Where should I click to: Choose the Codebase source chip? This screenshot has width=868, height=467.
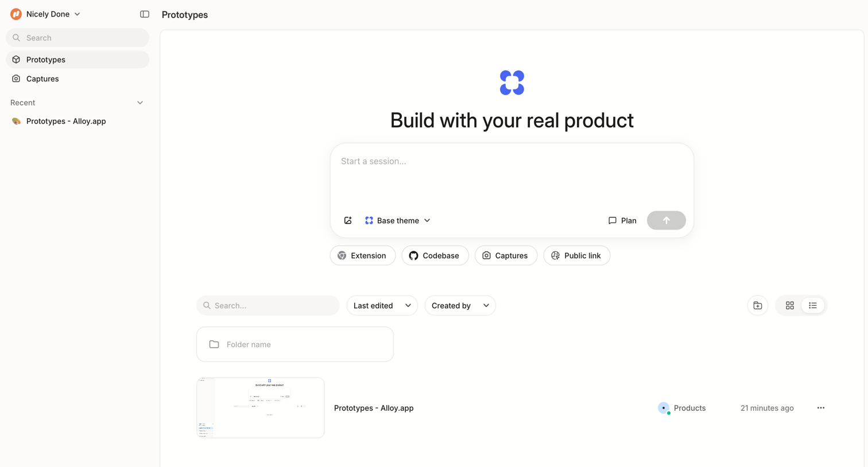tap(435, 255)
